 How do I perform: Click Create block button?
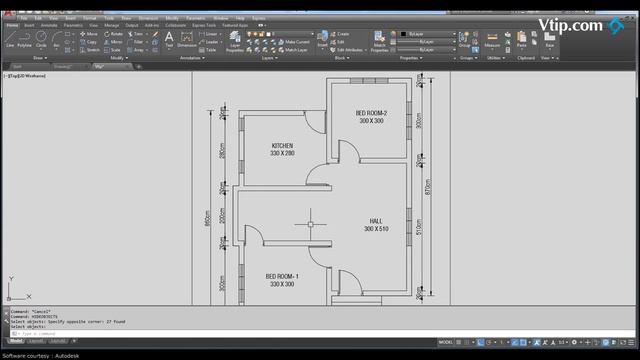[x=340, y=34]
